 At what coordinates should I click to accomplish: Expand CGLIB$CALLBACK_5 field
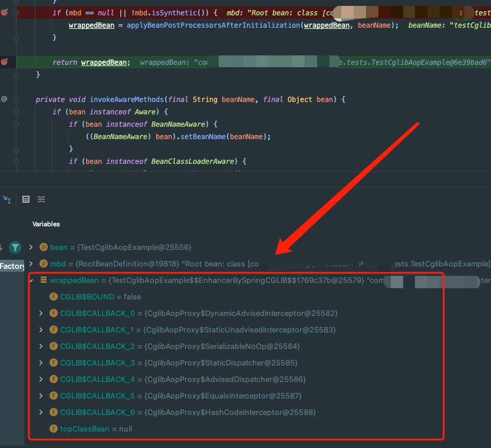pyautogui.click(x=41, y=396)
